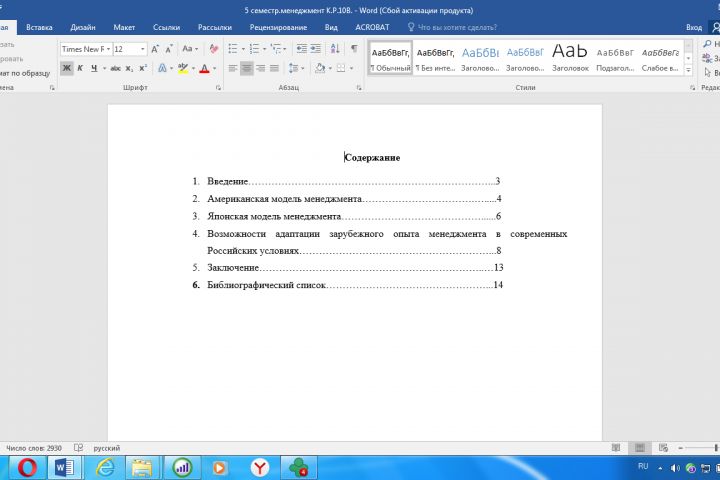
Task: Decrease paragraph indent icon
Action: 302,49
